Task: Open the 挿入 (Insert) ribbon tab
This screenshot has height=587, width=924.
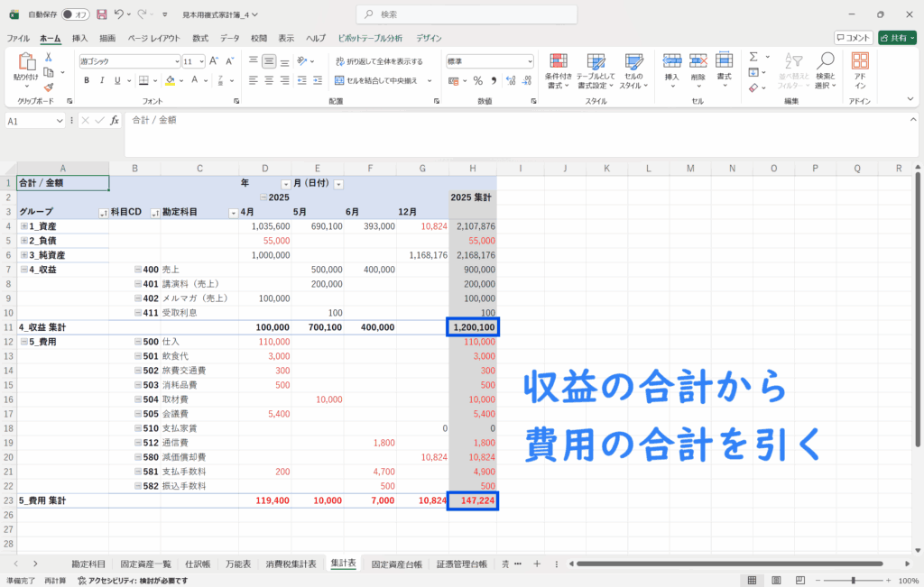Action: click(x=80, y=39)
